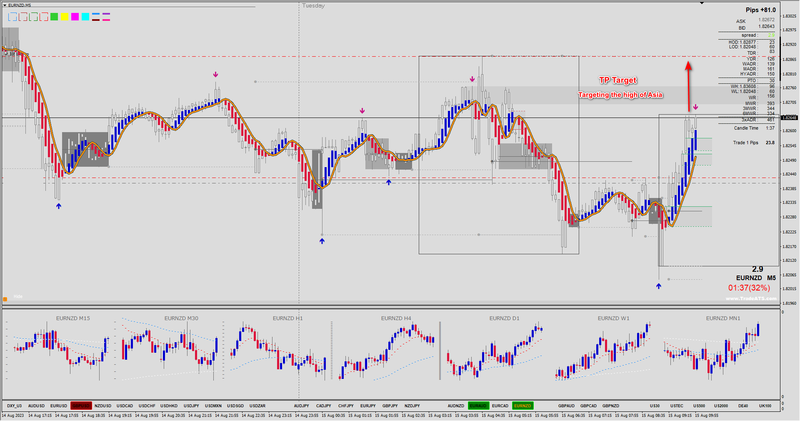This screenshot has width=800, height=421.
Task: Click the blue dashed rectangle tool
Action: click(13, 17)
